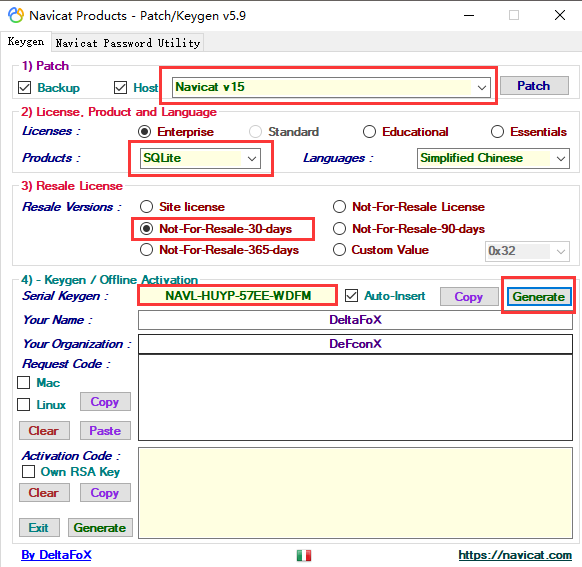Toggle the Backup checkbox
This screenshot has width=582, height=567.
(24, 88)
